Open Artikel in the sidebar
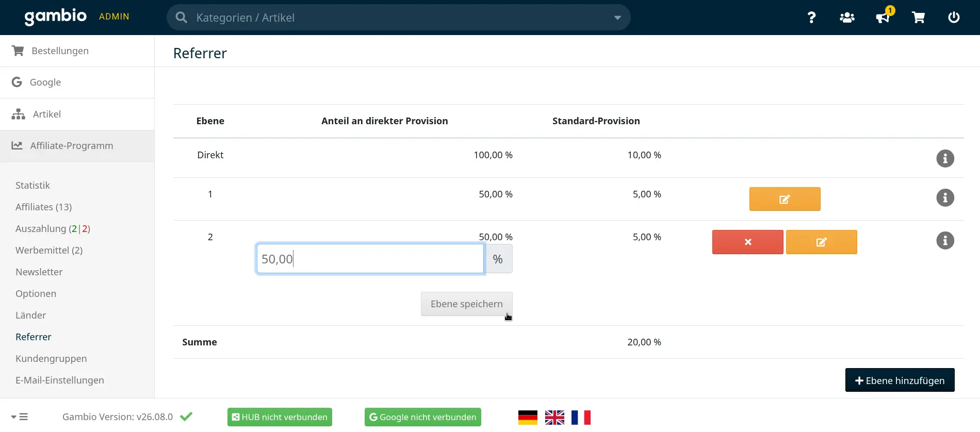This screenshot has width=980, height=432. [77, 114]
